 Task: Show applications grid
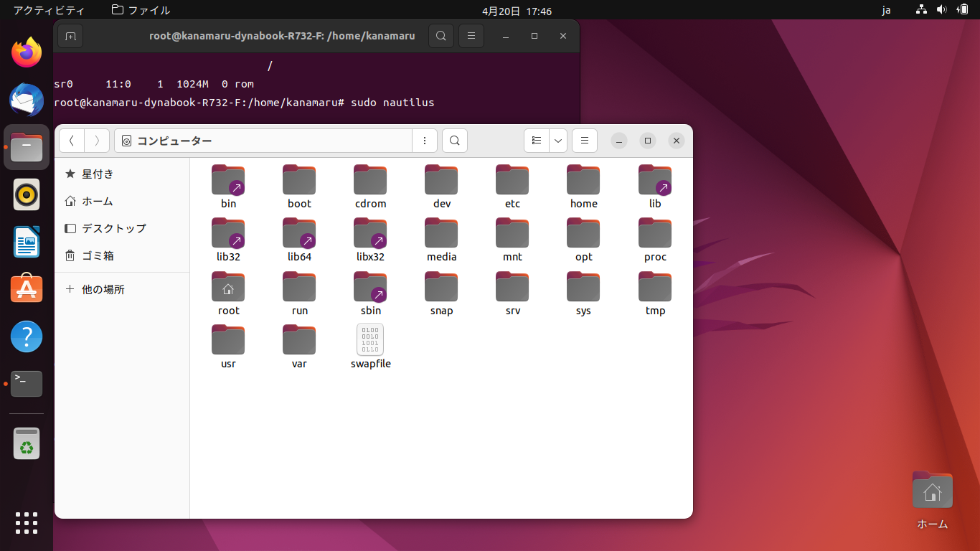point(27,523)
